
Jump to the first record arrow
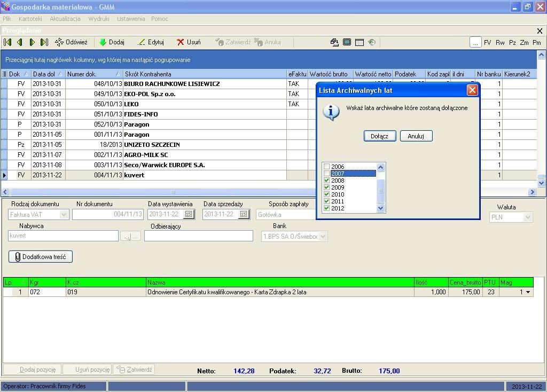(x=7, y=42)
